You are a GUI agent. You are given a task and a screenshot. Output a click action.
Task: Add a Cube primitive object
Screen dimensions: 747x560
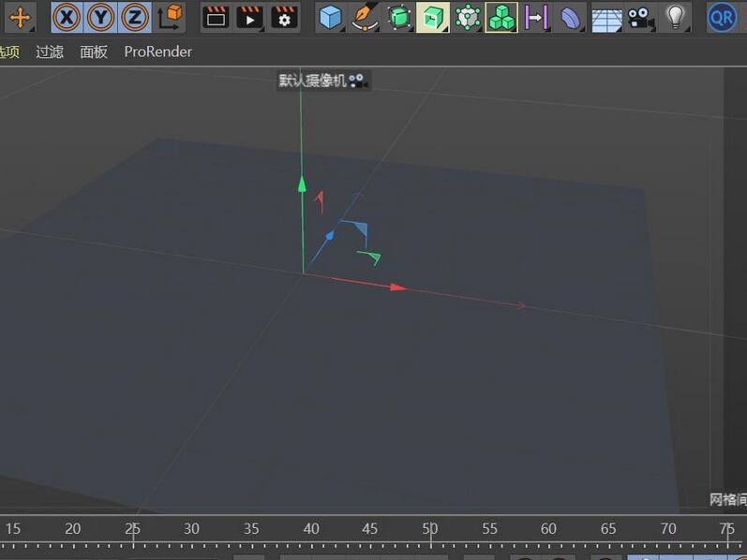click(330, 17)
